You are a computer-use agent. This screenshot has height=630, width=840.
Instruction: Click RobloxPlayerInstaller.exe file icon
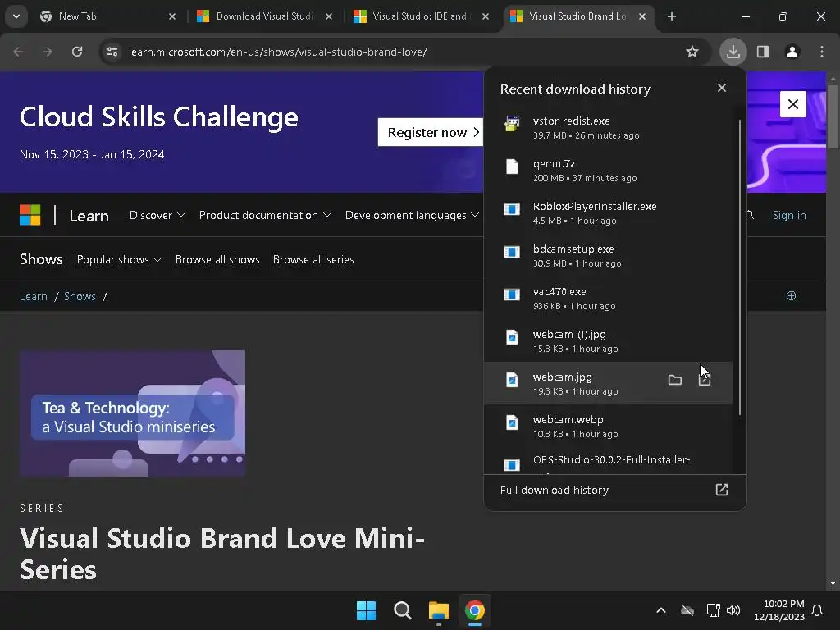tap(512, 209)
